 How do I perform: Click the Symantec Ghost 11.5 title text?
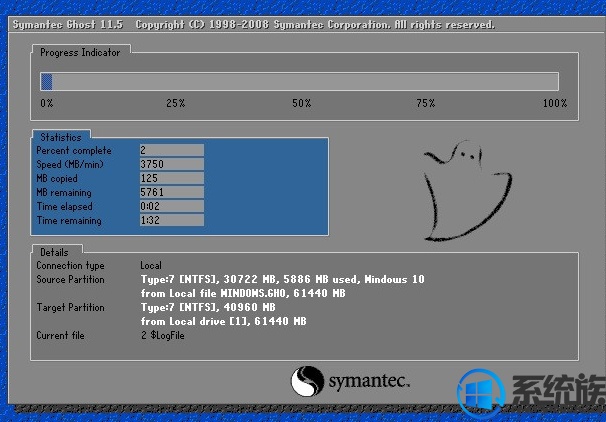point(68,25)
